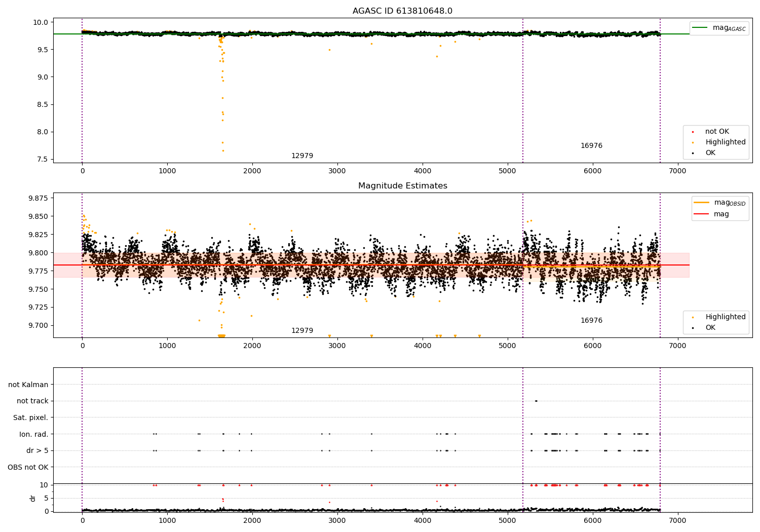Click the 'not Kalman' row label
The image size is (760, 532).
28,385
